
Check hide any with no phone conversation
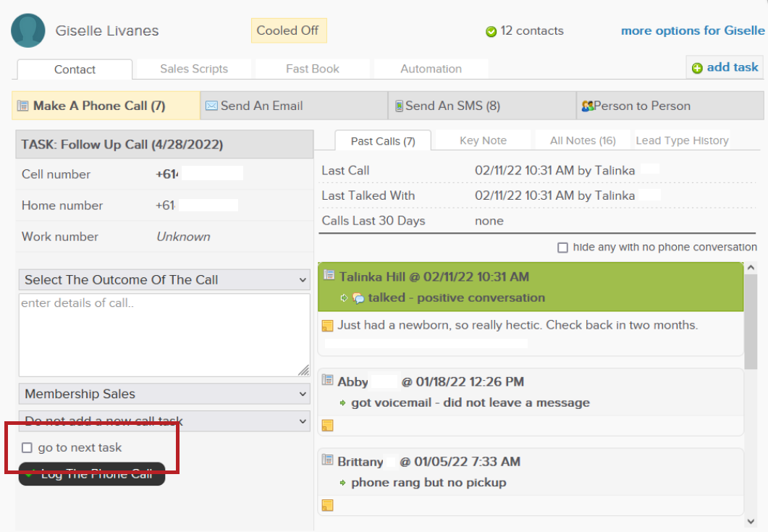tap(562, 247)
